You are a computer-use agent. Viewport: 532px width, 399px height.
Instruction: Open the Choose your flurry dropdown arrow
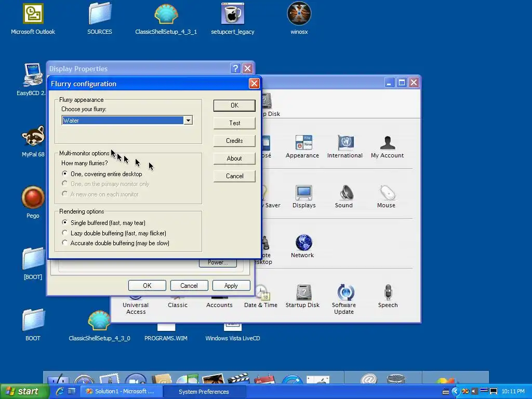pos(188,121)
